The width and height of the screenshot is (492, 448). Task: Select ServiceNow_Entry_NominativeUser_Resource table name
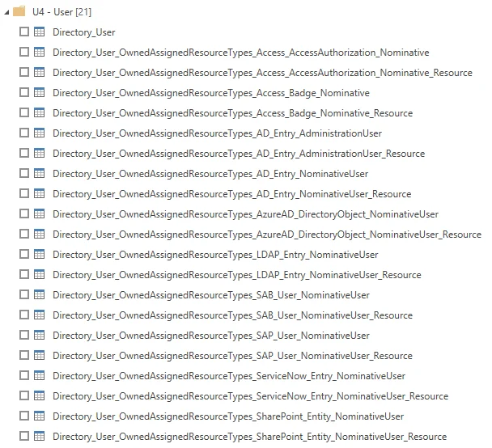click(x=250, y=396)
